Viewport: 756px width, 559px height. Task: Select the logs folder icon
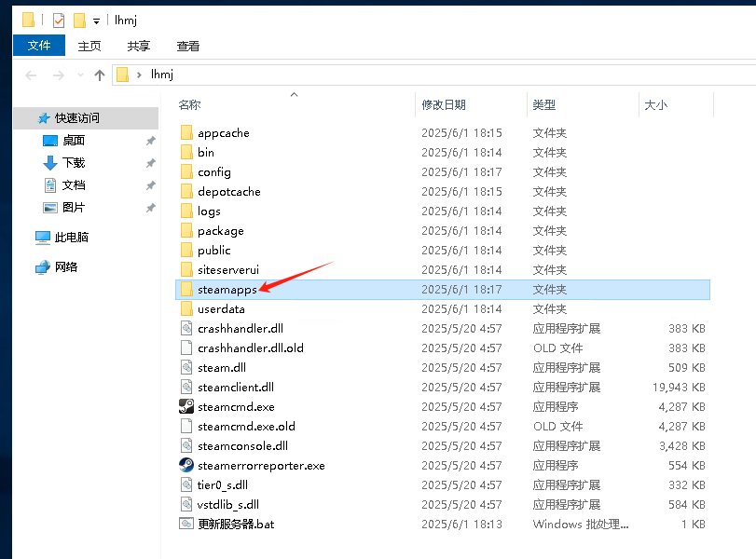[186, 211]
